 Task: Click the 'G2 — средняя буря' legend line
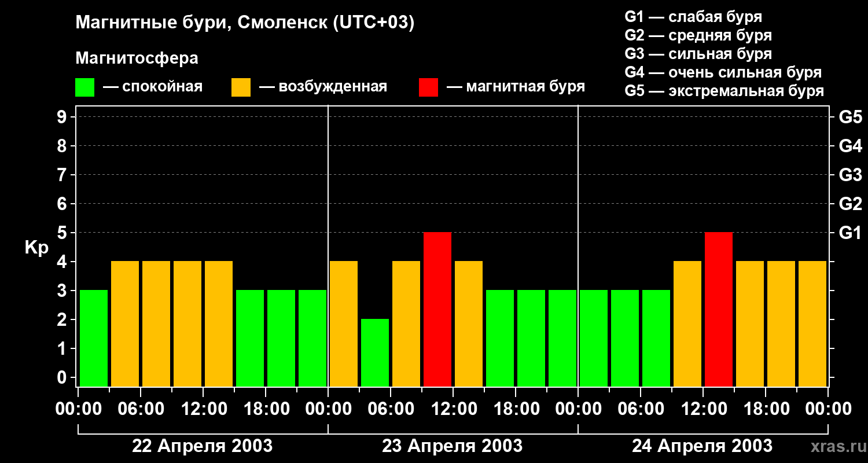click(698, 35)
